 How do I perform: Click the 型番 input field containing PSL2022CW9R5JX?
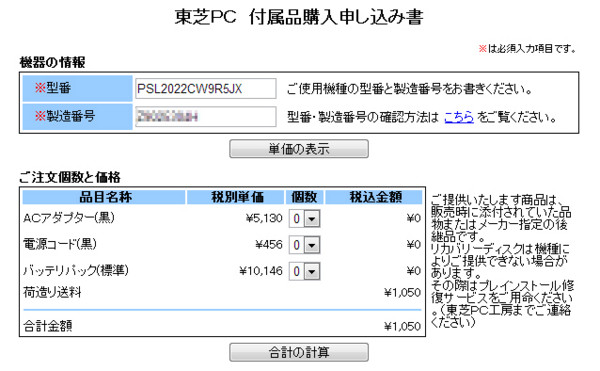click(x=205, y=89)
